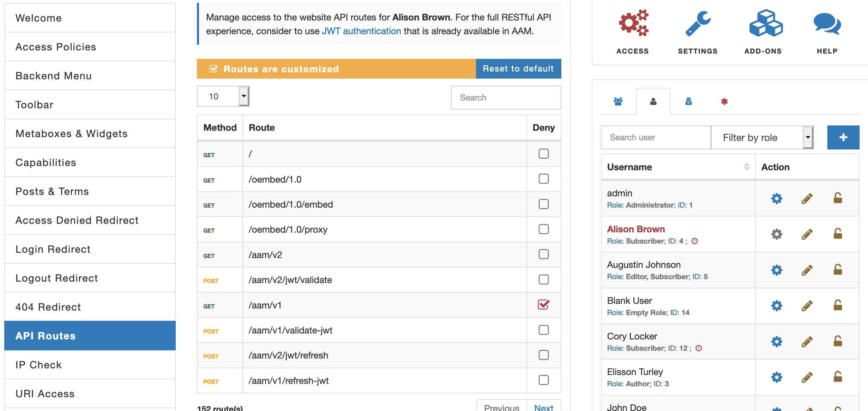
Task: Open the Roles tab with the group icon
Action: (617, 102)
